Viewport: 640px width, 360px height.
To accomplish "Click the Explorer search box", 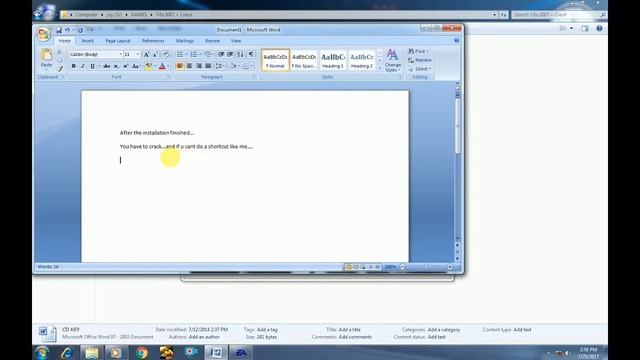I will pos(559,15).
